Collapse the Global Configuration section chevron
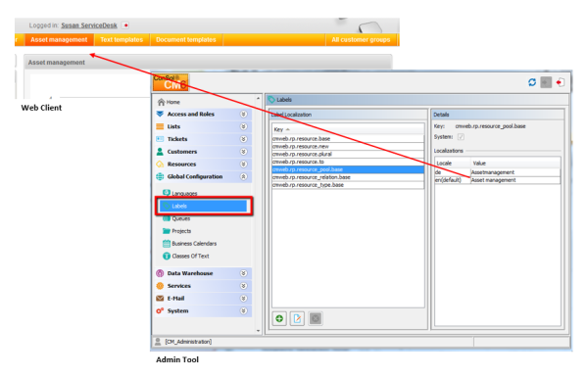 (243, 176)
